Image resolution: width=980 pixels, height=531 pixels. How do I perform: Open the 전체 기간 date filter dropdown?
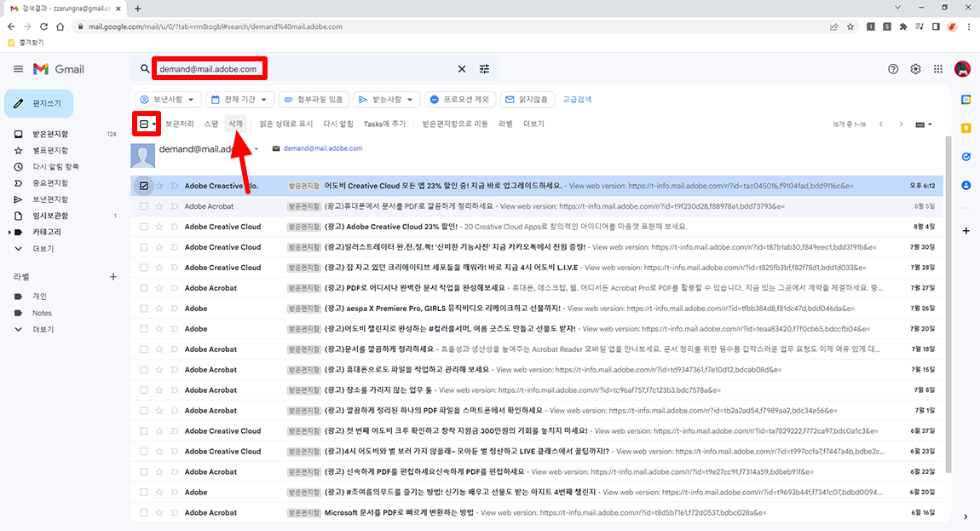240,100
